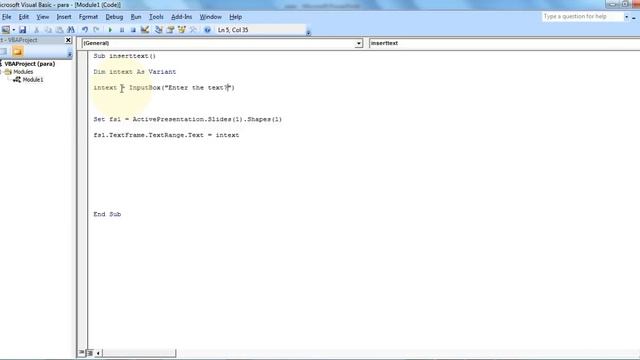Image resolution: width=640 pixels, height=360 pixels.
Task: Open the File menu
Action: (x=7, y=17)
